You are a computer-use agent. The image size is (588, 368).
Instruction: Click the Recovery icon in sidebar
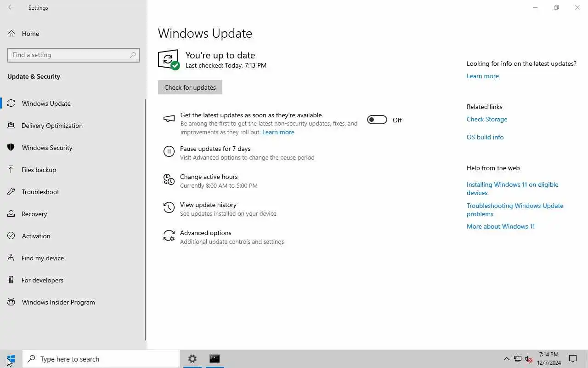pos(11,214)
